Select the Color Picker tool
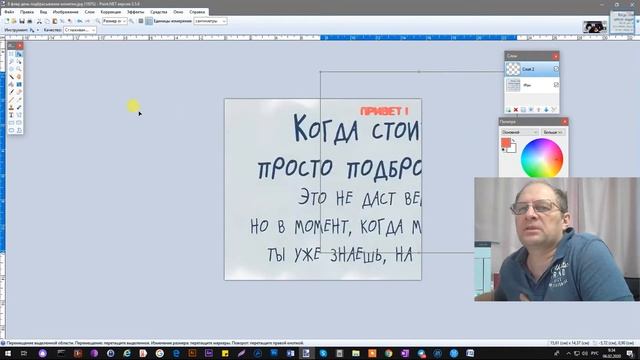 click(19, 100)
